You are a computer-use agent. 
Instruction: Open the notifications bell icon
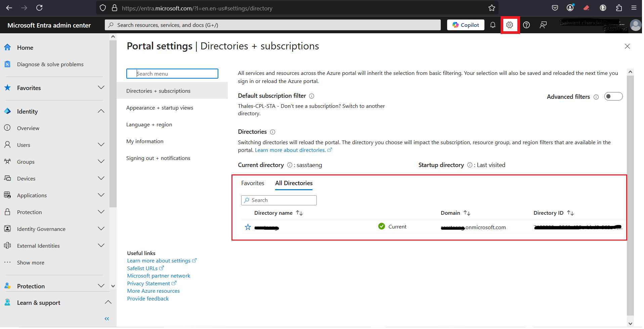tap(492, 25)
